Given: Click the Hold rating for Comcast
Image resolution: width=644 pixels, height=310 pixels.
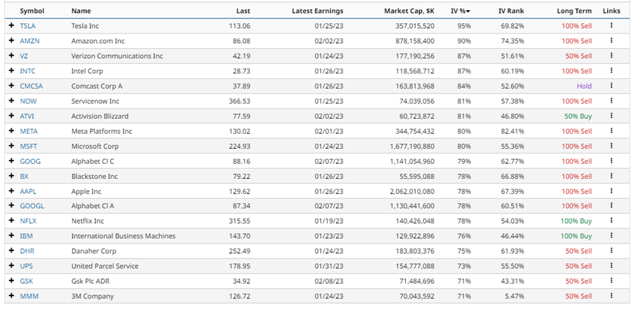Looking at the screenshot, I should (584, 86).
